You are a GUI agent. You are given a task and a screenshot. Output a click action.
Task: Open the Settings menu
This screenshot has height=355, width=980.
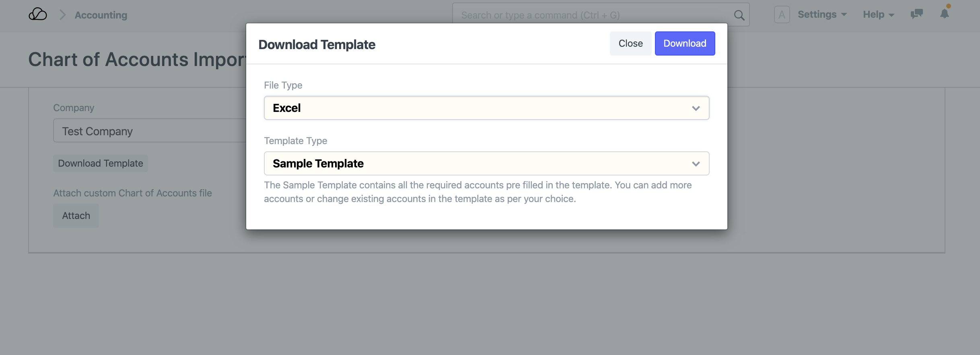click(822, 14)
